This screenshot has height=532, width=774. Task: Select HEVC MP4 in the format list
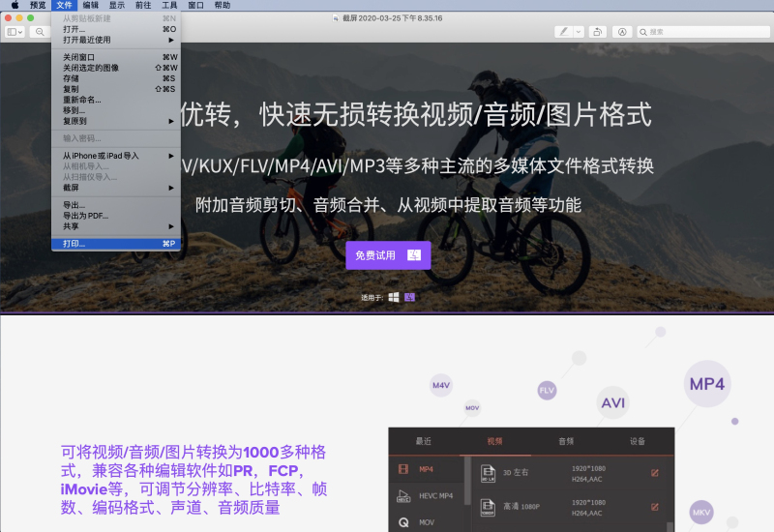point(427,496)
